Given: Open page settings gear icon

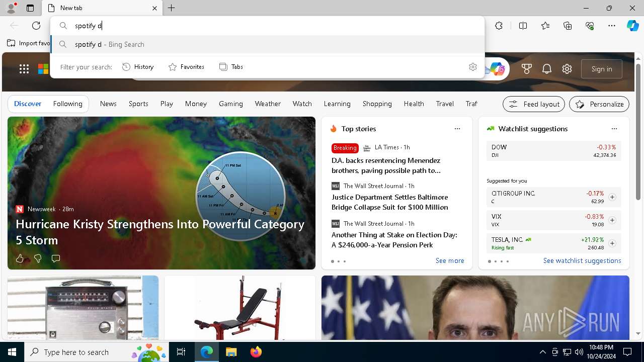Looking at the screenshot, I should point(567,69).
